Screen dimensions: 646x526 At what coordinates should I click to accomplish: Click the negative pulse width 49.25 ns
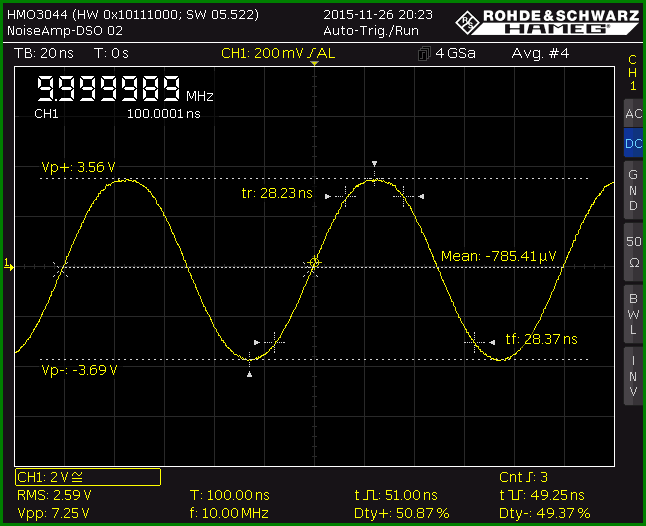pos(542,495)
